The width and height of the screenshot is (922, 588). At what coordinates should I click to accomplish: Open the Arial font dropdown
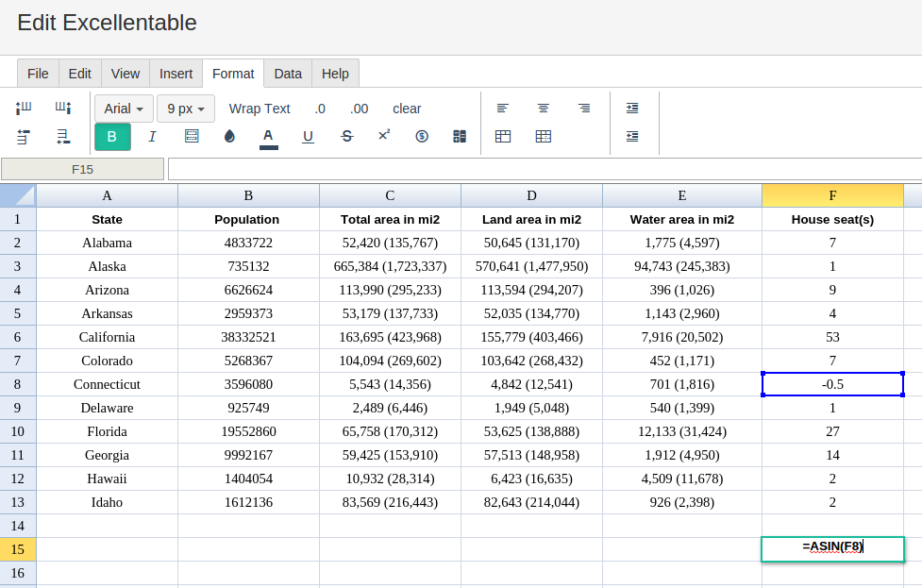(124, 109)
